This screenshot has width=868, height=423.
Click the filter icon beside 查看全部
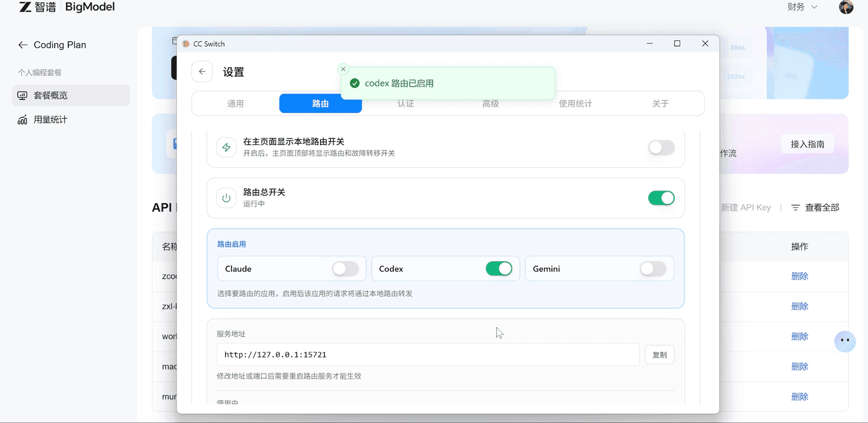[796, 207]
